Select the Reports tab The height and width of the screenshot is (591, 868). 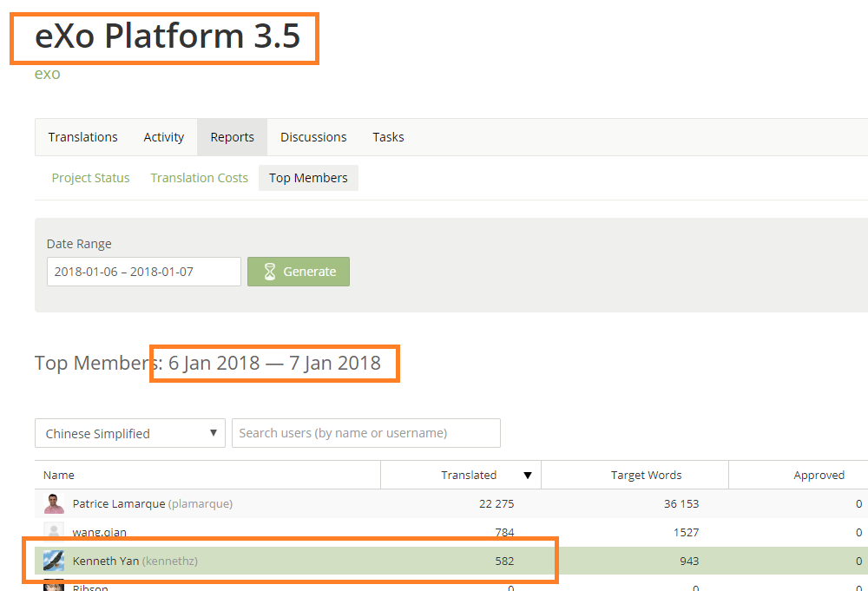pyautogui.click(x=232, y=137)
